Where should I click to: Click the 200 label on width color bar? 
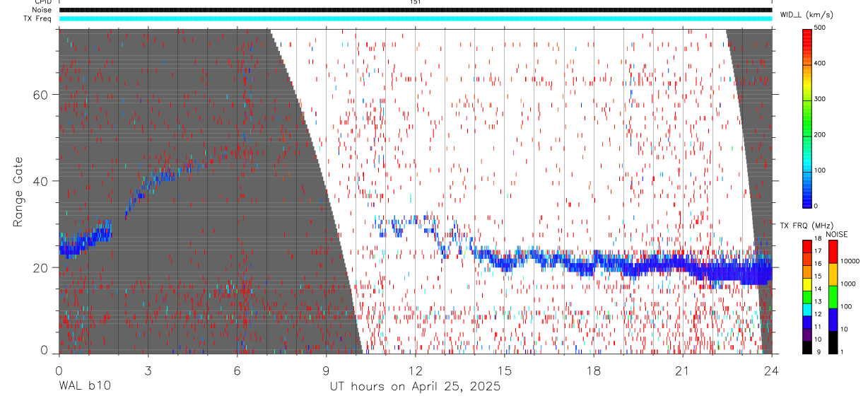point(820,134)
